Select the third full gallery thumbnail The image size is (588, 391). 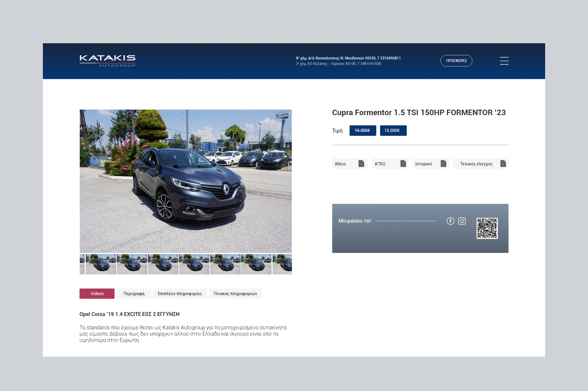click(x=163, y=264)
